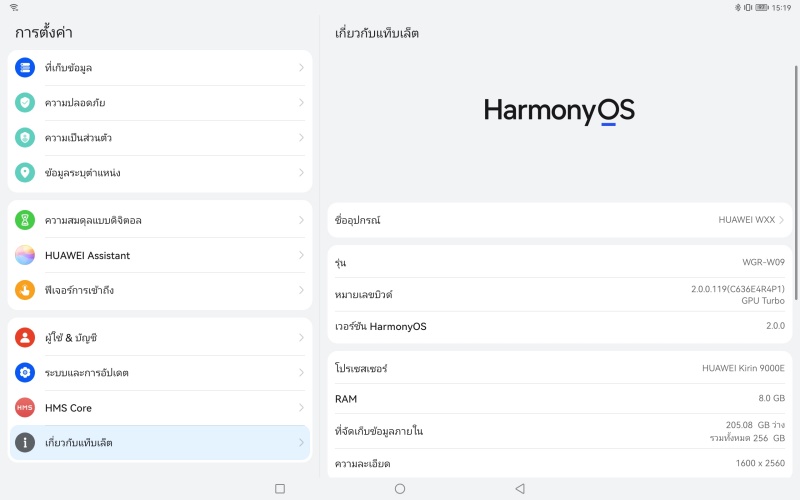800x500 pixels.
Task: Tap the ระบบและการอัปเดต gear icon
Action: click(24, 372)
